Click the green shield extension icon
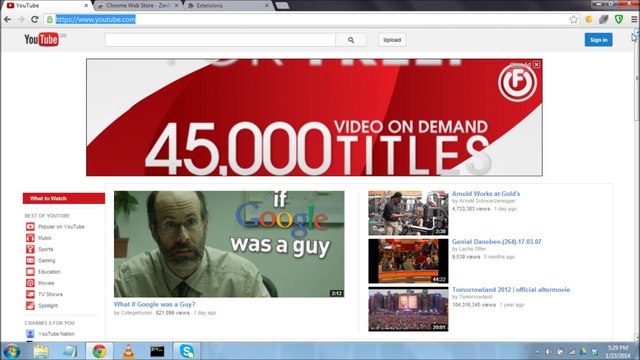The image size is (640, 360). (619, 19)
